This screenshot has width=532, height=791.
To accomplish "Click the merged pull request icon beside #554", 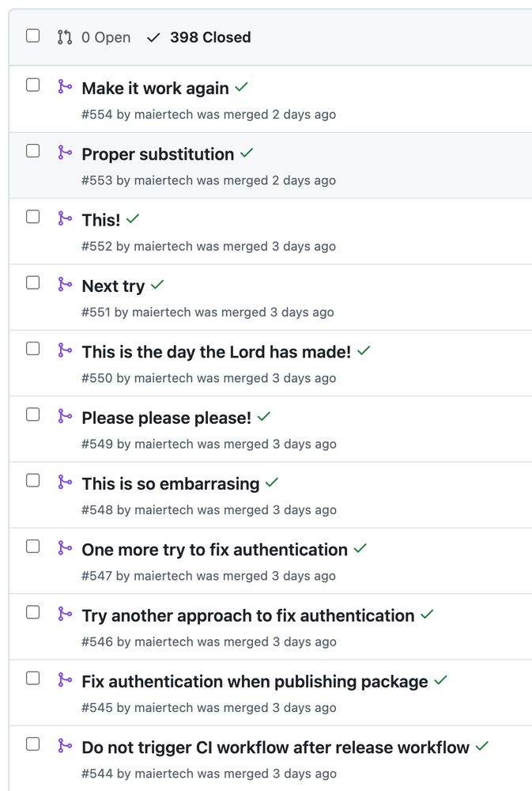I will [x=65, y=87].
